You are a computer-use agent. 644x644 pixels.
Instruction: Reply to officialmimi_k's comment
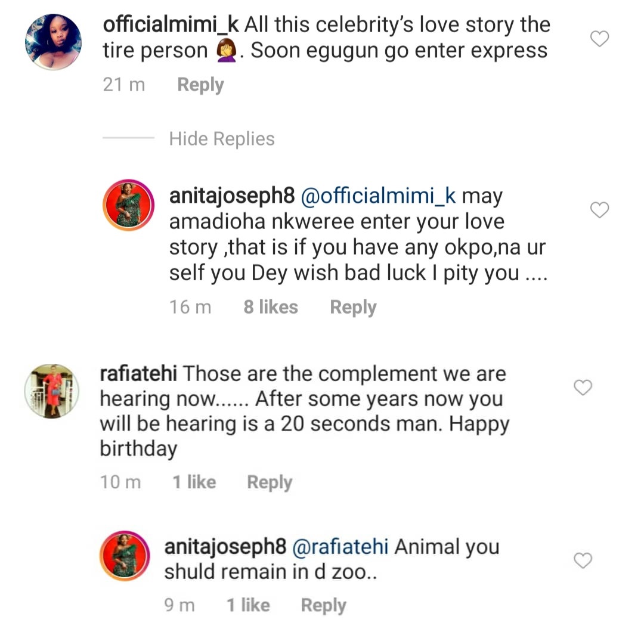click(x=200, y=85)
